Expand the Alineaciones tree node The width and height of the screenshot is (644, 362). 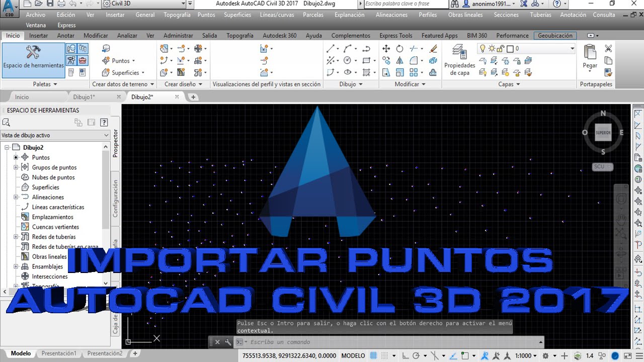pyautogui.click(x=16, y=197)
